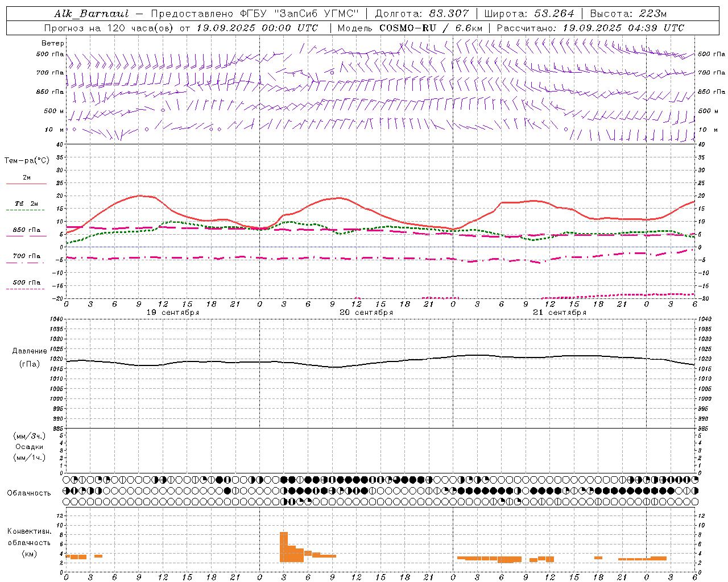This screenshot has width=728, height=582.
Task: Click the 'Облачность' cloud cover label
Action: point(29,493)
